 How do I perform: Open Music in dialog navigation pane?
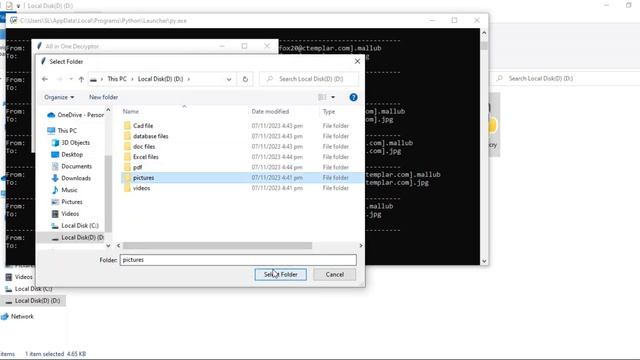(64, 190)
